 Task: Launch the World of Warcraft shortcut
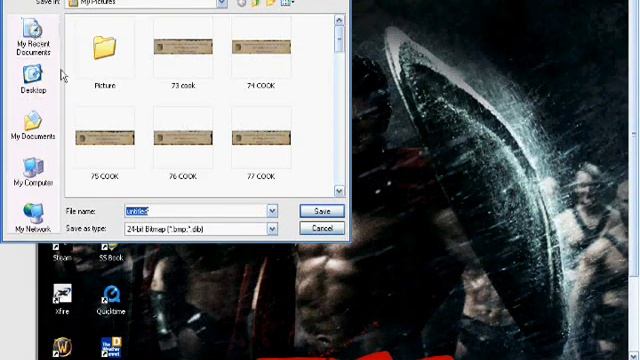coord(62,348)
